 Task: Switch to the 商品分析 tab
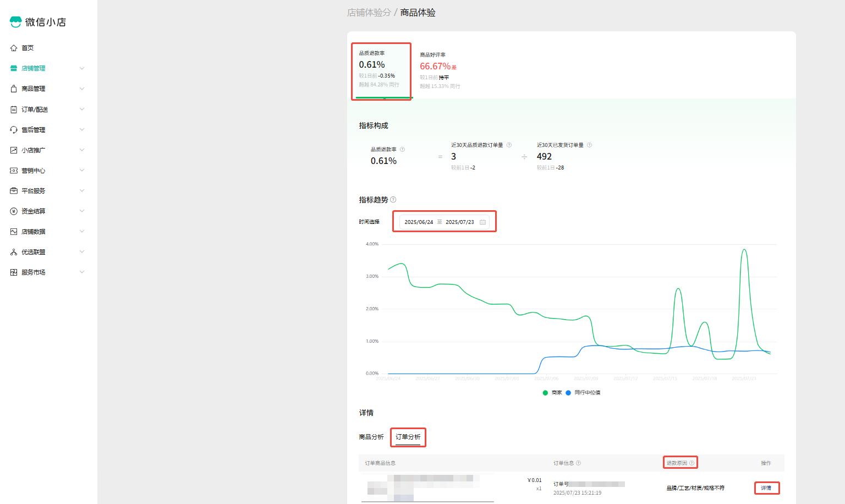pyautogui.click(x=371, y=437)
